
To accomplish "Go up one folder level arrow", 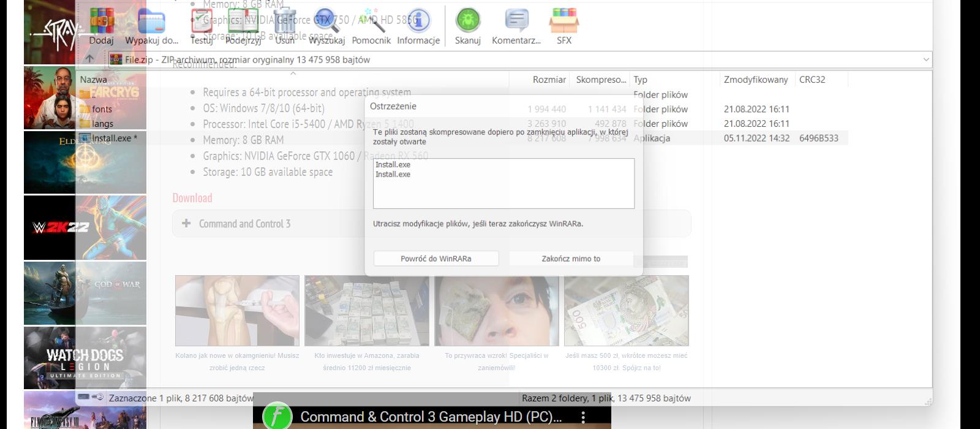I will 89,59.
